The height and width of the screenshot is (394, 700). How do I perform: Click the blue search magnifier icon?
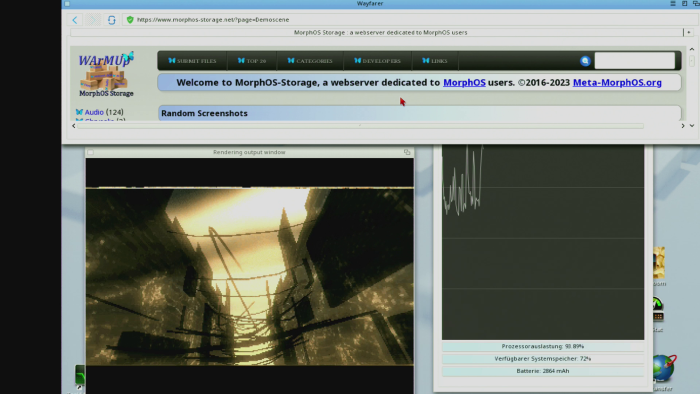[x=585, y=61]
